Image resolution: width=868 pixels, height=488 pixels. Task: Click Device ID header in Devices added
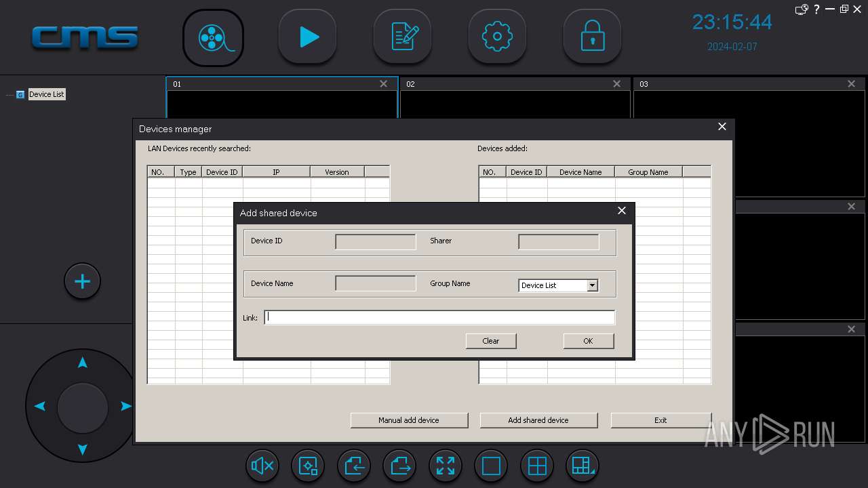[x=526, y=172]
